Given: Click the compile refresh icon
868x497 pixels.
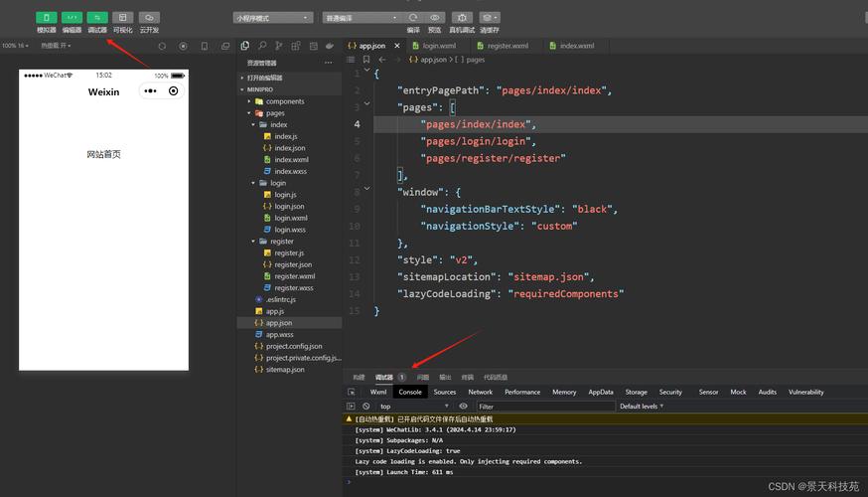Looking at the screenshot, I should point(413,18).
